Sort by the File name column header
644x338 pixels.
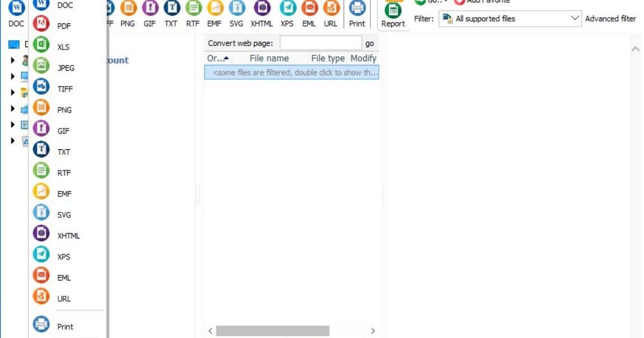(x=269, y=58)
